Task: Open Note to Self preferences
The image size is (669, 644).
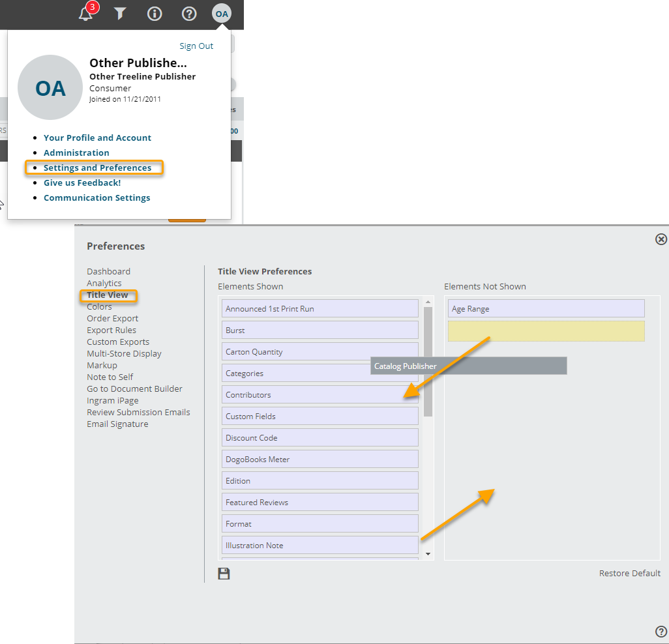Action: coord(110,377)
